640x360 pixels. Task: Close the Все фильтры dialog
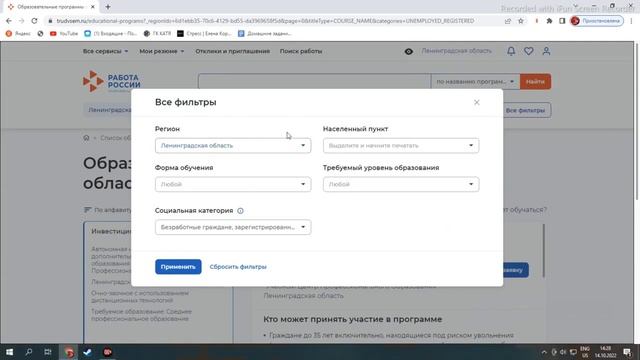476,102
